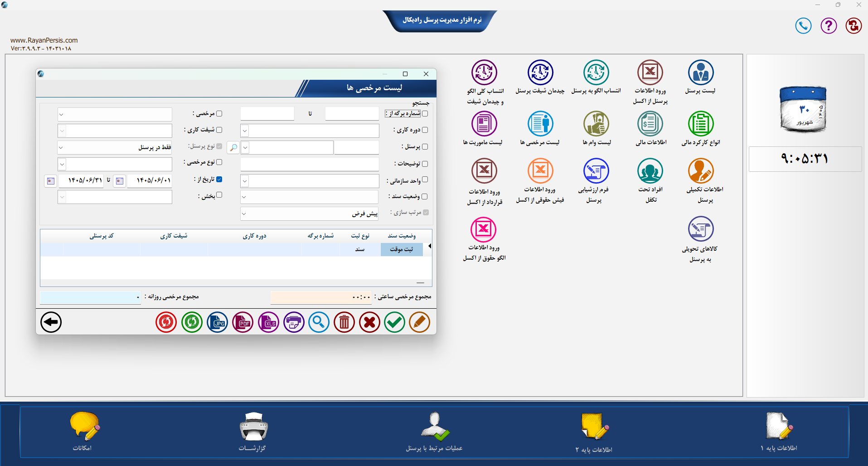Expand the 'دوره کاری' dropdown
This screenshot has height=466, width=868.
(245, 131)
